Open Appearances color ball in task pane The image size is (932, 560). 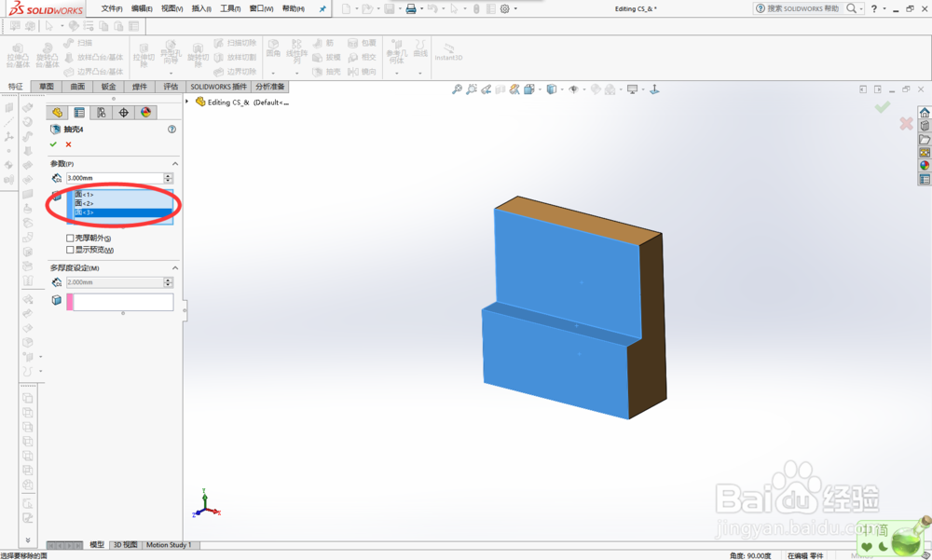[925, 165]
